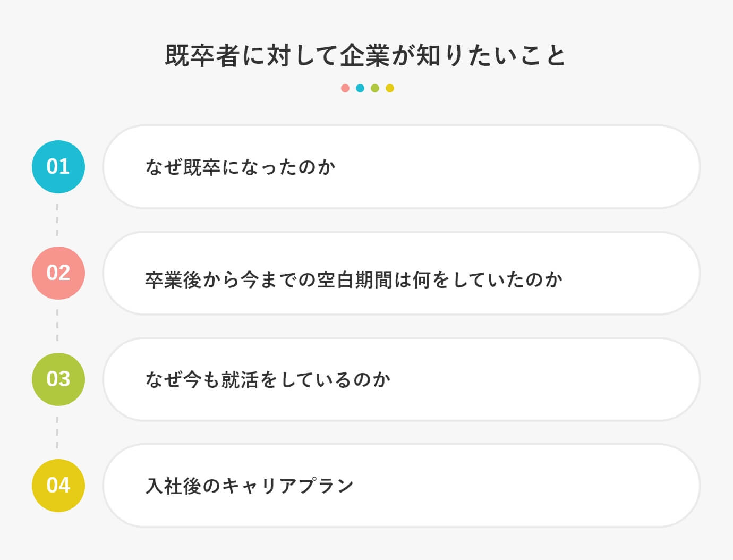This screenshot has width=733, height=560.
Task: Open the なぜ既卒になったのか card
Action: [401, 167]
